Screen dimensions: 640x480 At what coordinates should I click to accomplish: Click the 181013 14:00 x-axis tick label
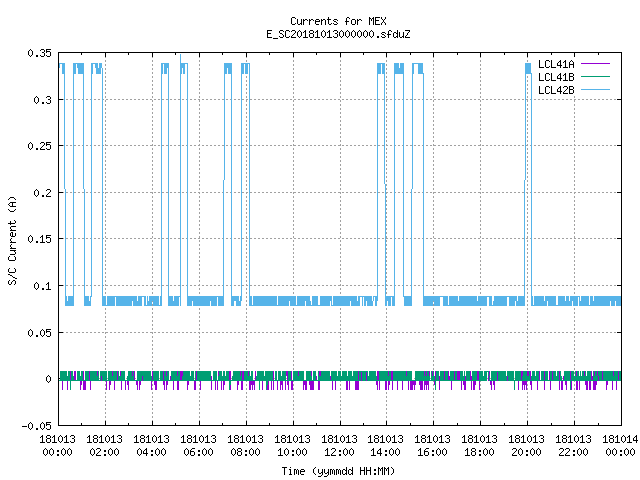click(x=386, y=446)
